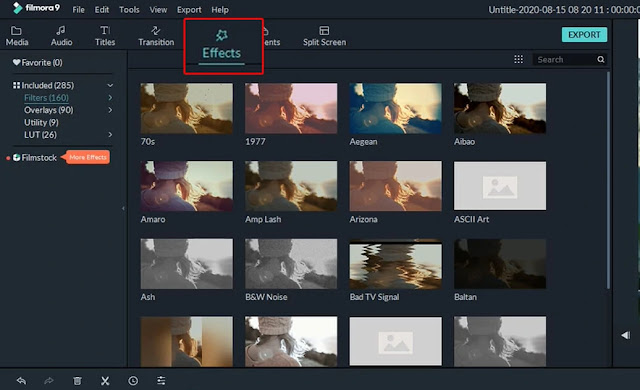This screenshot has width=640, height=390.
Task: Select the Aegean filter thumbnail
Action: pyautogui.click(x=396, y=109)
